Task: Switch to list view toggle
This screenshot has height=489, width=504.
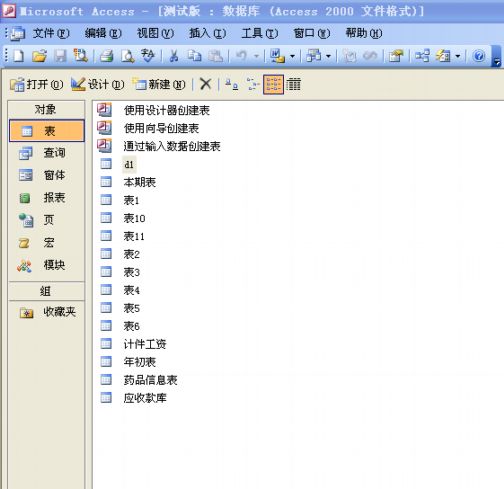Action: (273, 84)
